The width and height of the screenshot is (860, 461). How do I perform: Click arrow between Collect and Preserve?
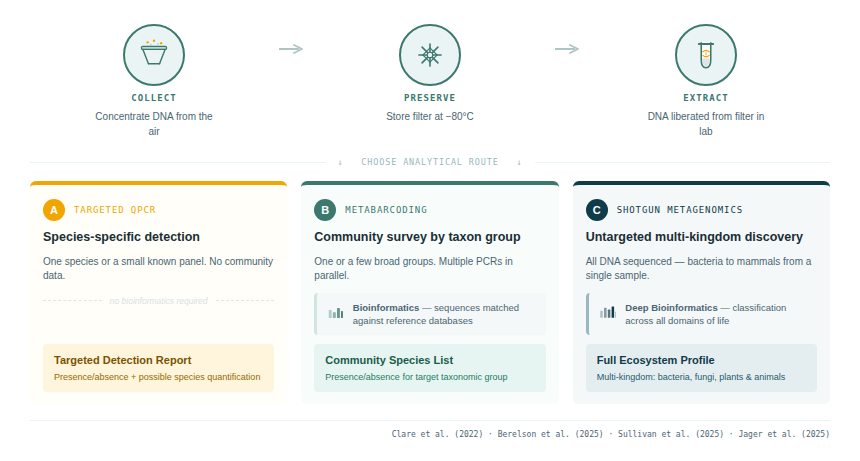(291, 49)
